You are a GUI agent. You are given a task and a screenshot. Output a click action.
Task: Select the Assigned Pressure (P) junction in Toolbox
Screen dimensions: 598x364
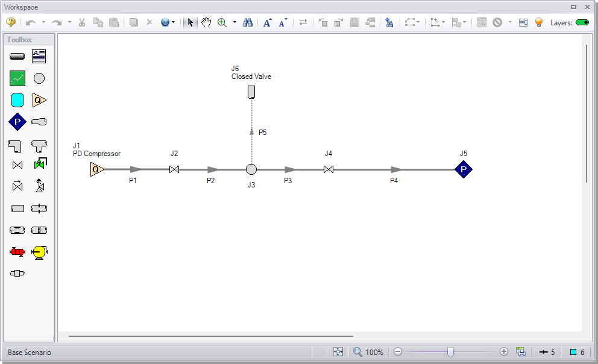click(17, 122)
